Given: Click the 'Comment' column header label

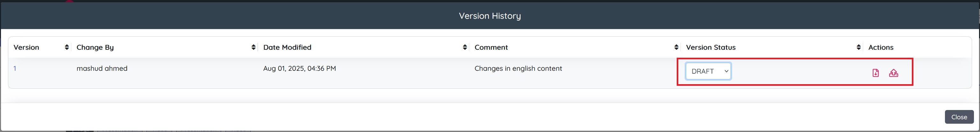Looking at the screenshot, I should (491, 47).
